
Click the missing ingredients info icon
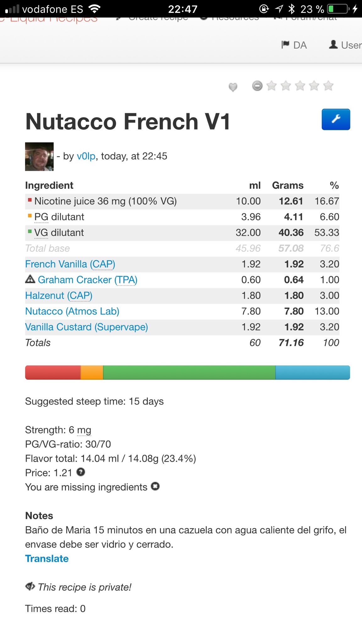(x=155, y=487)
